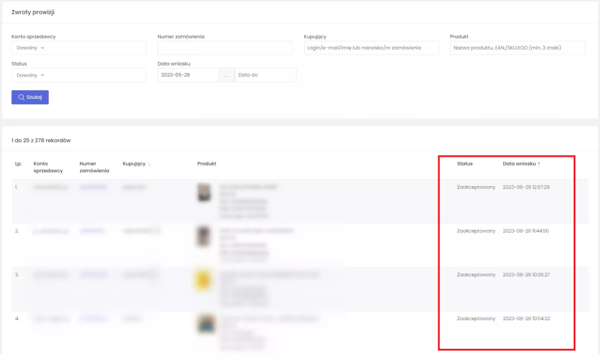This screenshot has width=600, height=364.
Task: Open order number link in row 1
Action: click(x=93, y=187)
